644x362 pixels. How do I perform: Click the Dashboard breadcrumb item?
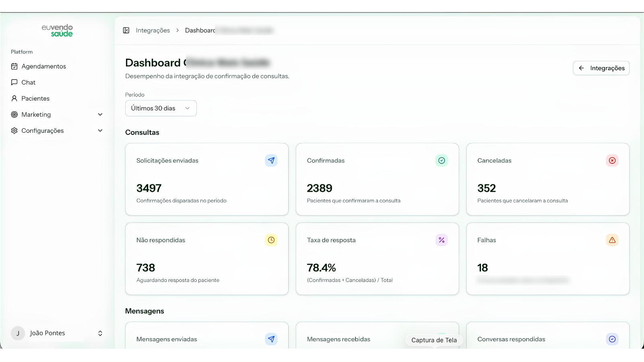click(200, 30)
